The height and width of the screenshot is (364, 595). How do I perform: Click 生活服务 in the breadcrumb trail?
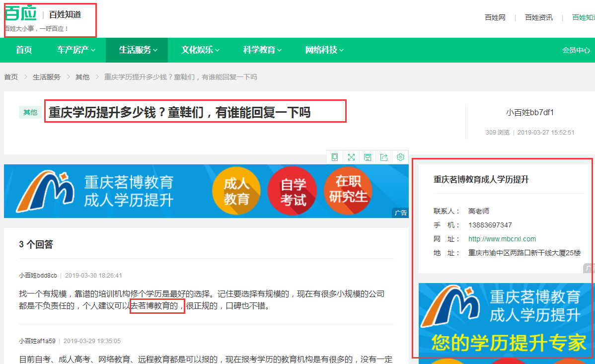[x=46, y=77]
